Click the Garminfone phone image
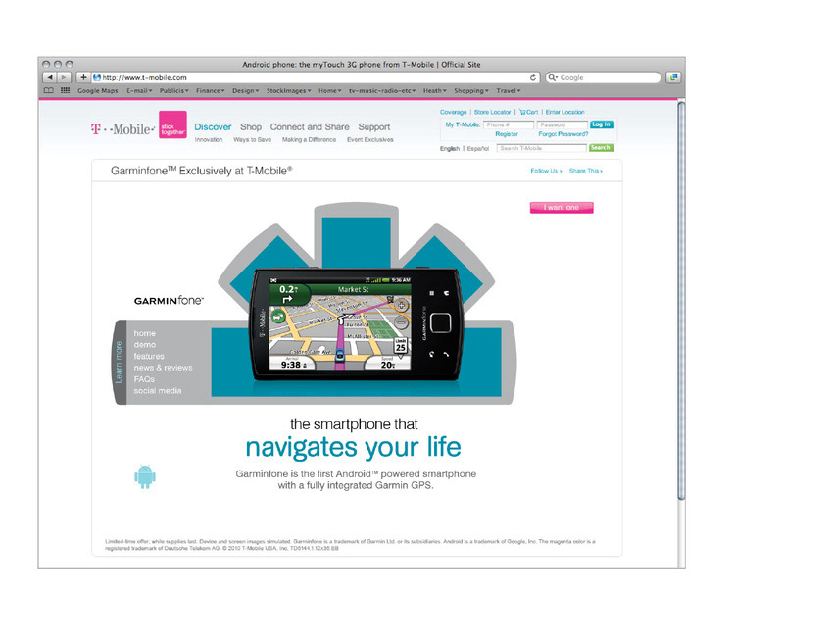 [x=356, y=324]
